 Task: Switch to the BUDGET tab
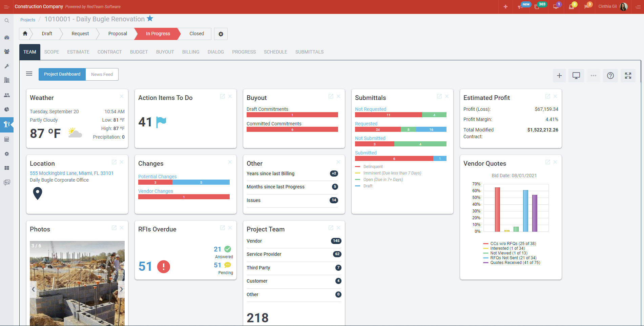pyautogui.click(x=139, y=52)
